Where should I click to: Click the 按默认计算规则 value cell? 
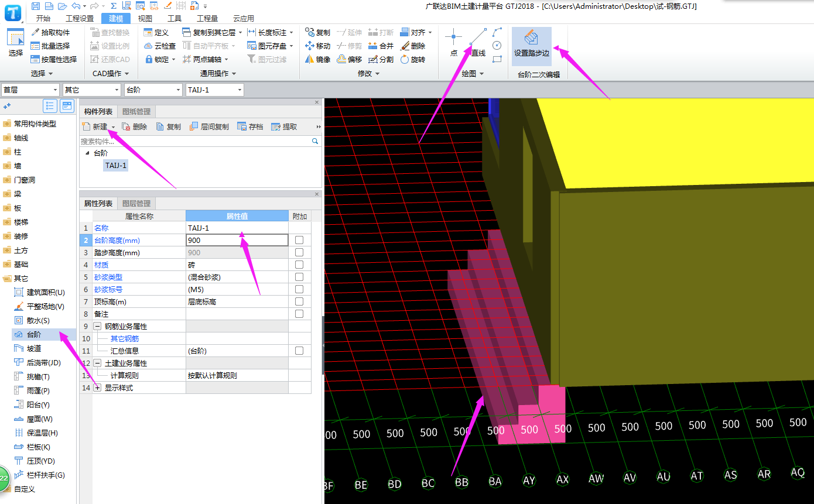point(237,375)
